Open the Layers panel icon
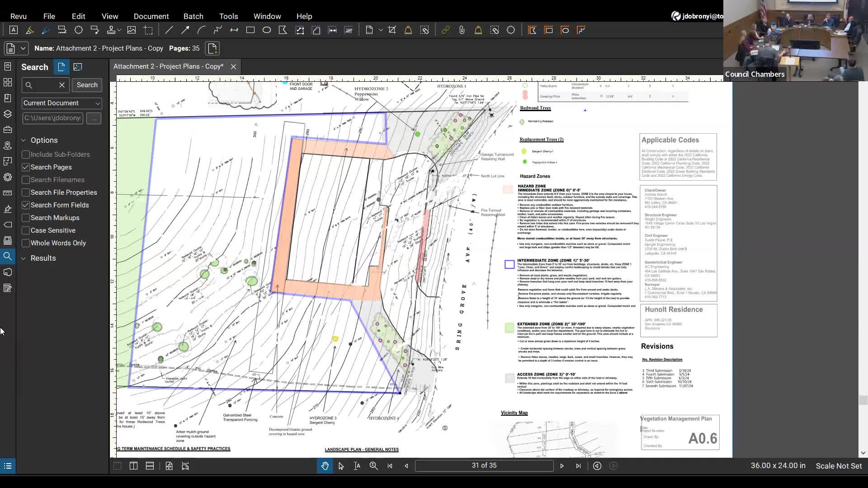 tap(8, 114)
